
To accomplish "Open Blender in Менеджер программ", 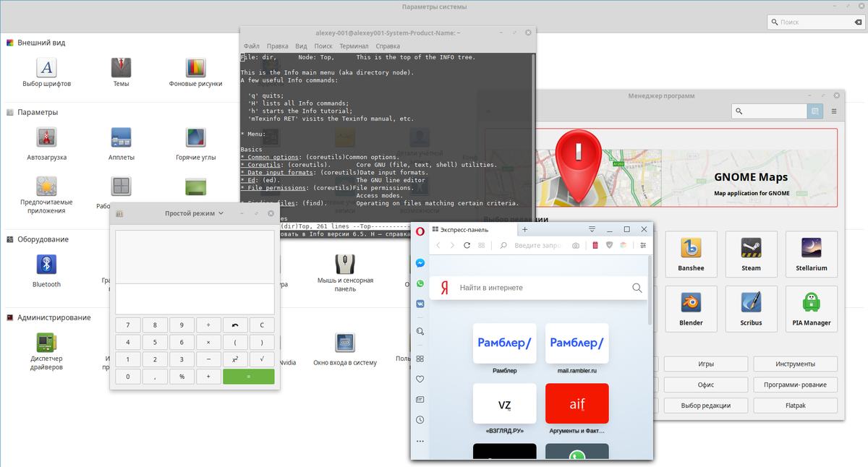I will click(x=691, y=309).
